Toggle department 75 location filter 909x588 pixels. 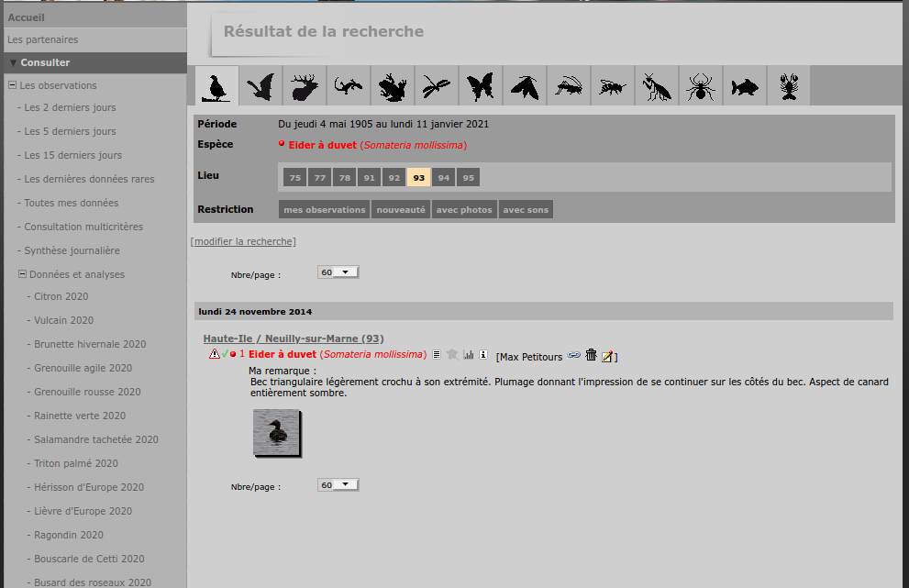pos(294,178)
